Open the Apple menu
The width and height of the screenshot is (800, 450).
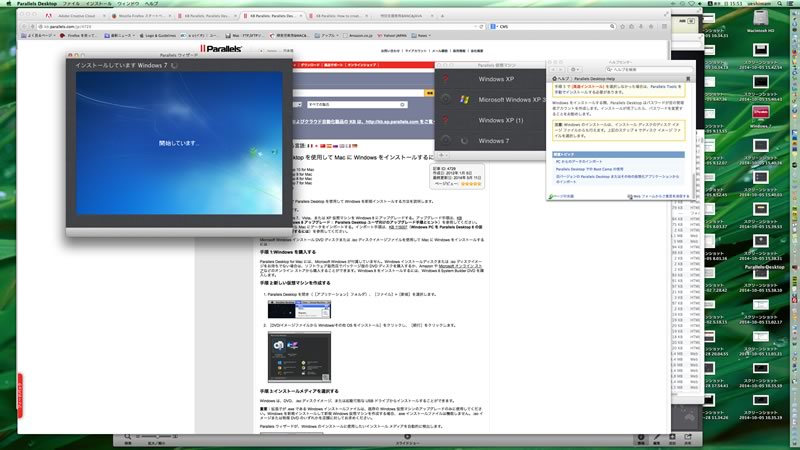point(8,3)
